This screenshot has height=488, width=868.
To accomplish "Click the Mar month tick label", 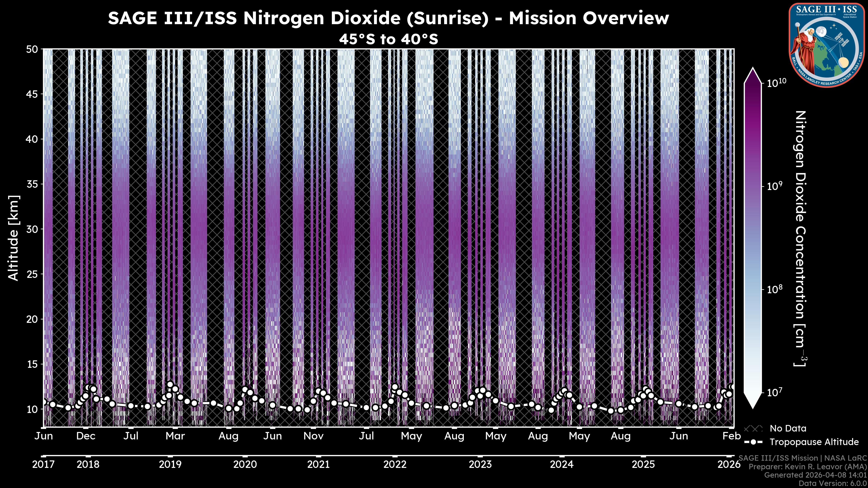I will (175, 436).
